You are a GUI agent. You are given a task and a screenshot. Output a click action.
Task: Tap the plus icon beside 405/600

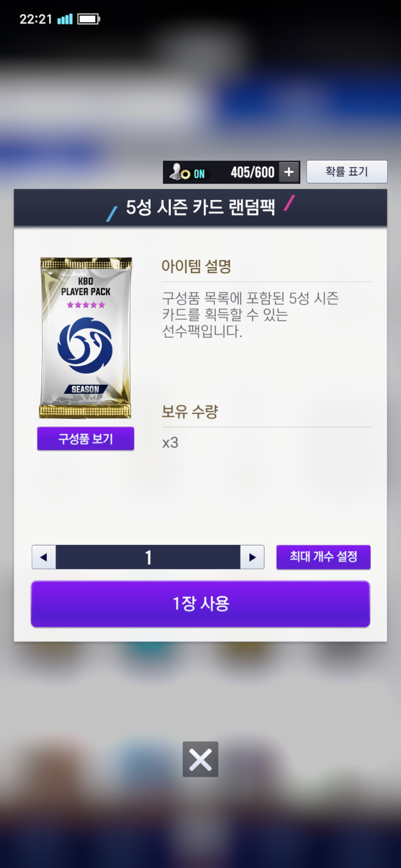[x=289, y=172]
